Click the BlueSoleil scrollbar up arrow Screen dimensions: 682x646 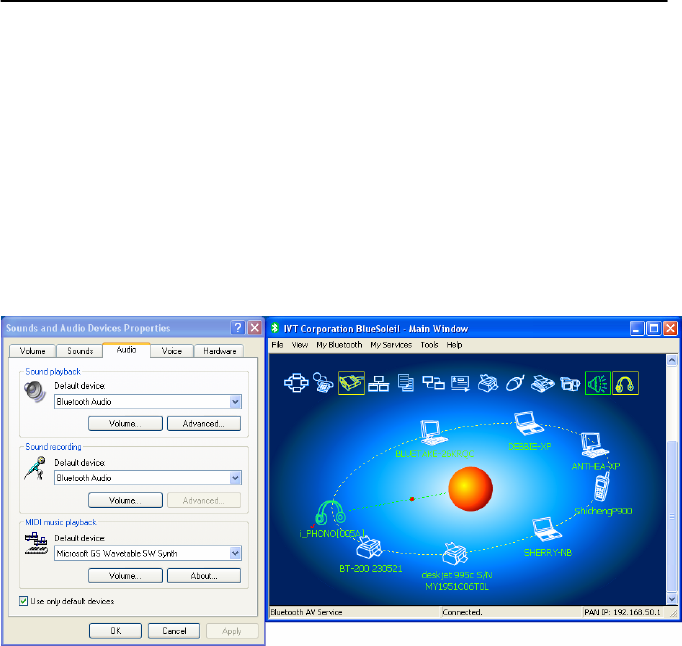pyautogui.click(x=672, y=360)
